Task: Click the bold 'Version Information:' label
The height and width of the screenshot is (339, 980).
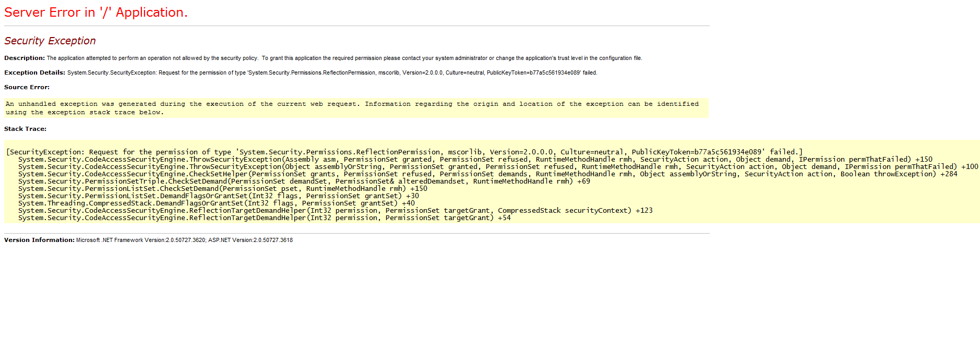Action: (39, 240)
